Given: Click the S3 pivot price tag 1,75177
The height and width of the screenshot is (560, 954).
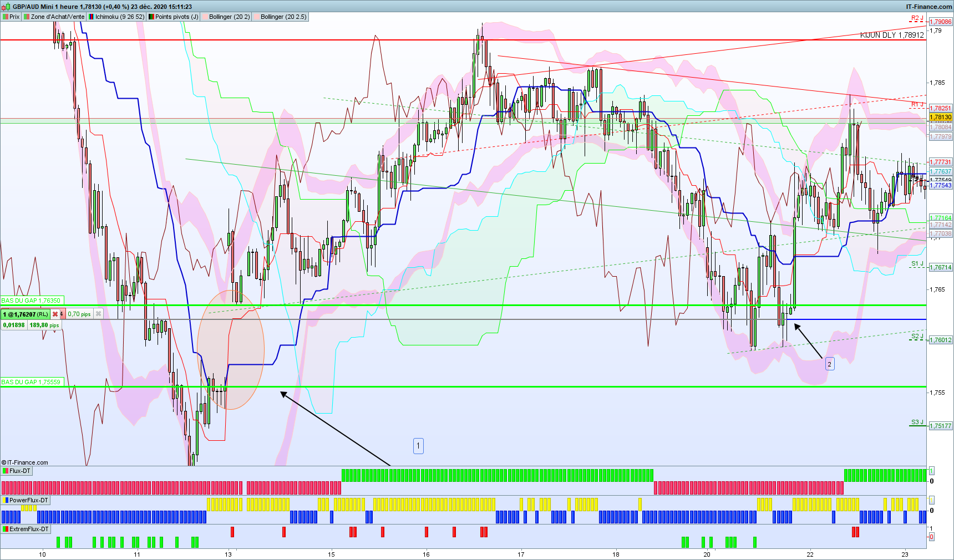Looking at the screenshot, I should (941, 426).
